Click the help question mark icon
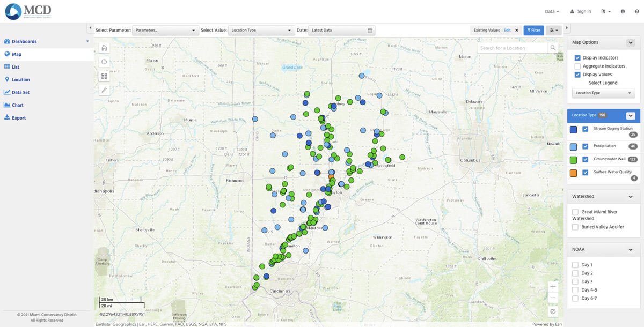Viewport: 644px width, 327px height. click(623, 11)
